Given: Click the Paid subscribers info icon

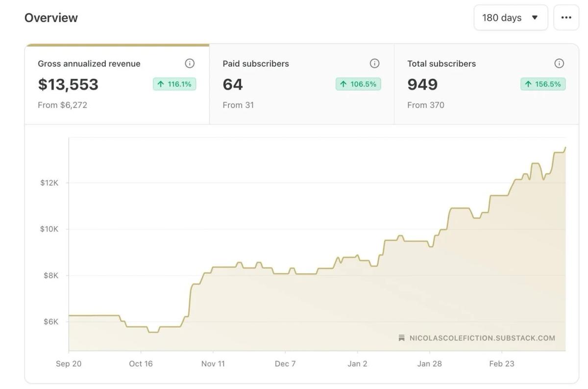Looking at the screenshot, I should pyautogui.click(x=375, y=63).
